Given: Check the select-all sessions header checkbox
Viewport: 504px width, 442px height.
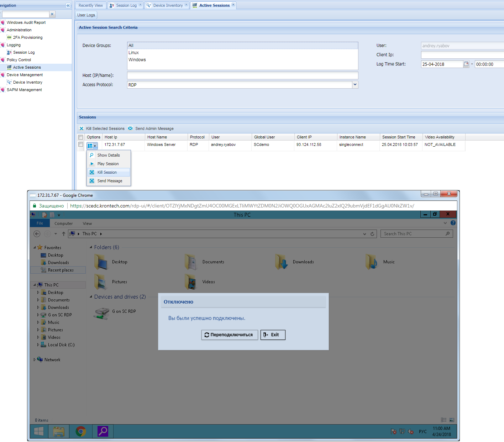Looking at the screenshot, I should pos(81,137).
